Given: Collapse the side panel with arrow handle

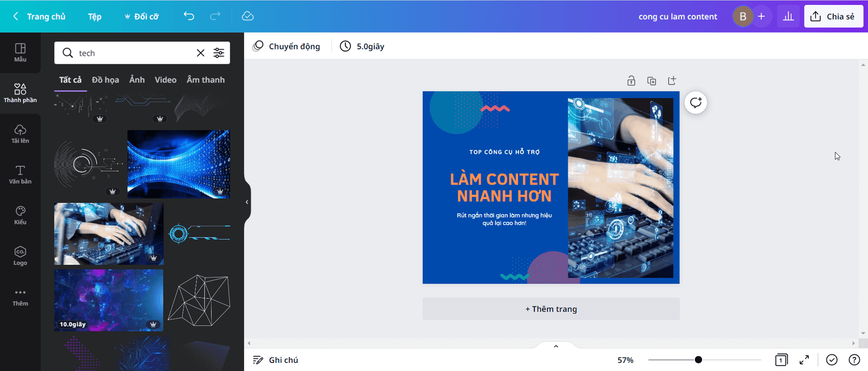Looking at the screenshot, I should [x=247, y=202].
